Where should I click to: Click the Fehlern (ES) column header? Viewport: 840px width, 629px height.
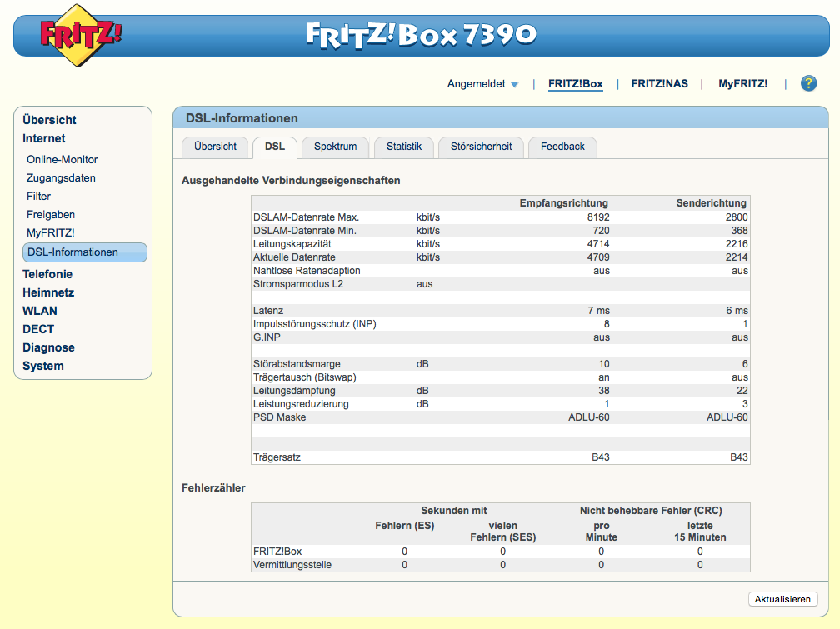404,526
